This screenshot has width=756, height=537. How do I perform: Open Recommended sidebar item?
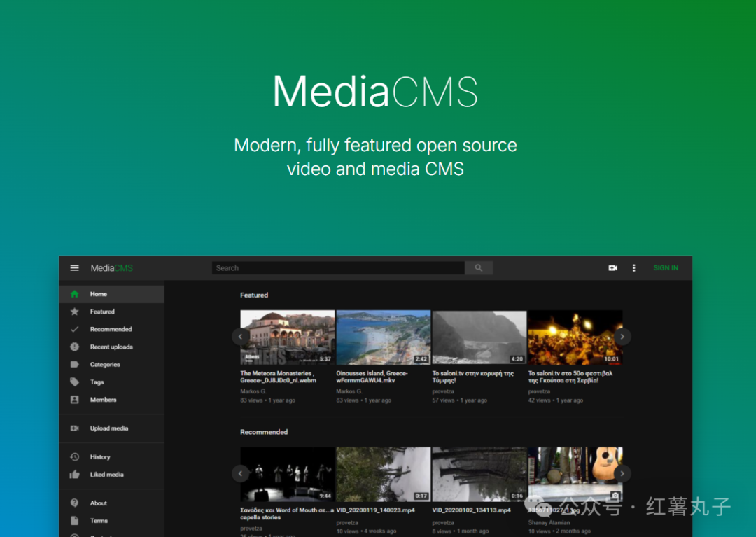(112, 329)
